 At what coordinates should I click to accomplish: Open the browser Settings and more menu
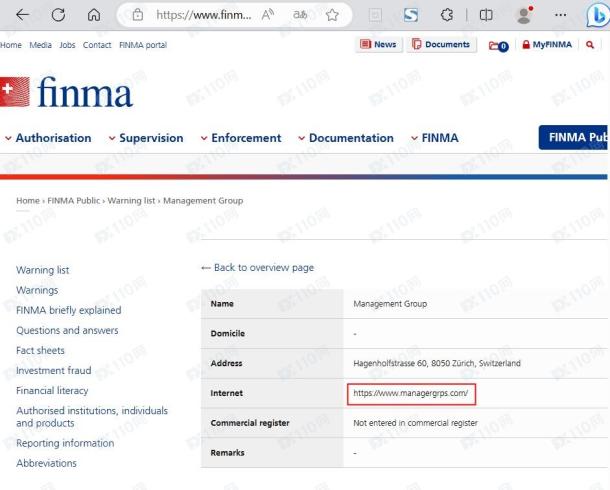[x=560, y=15]
